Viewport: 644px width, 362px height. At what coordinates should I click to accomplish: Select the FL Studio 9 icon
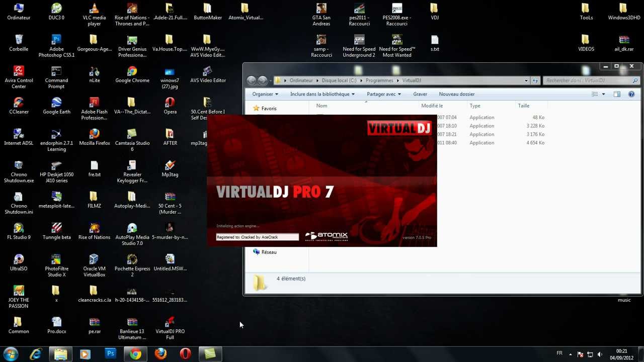pos(19,231)
